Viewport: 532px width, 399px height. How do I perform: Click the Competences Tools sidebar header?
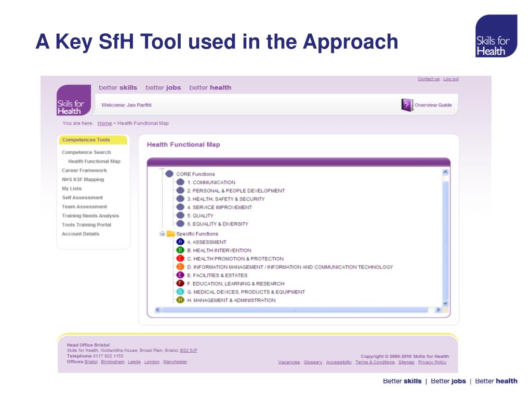coord(93,140)
